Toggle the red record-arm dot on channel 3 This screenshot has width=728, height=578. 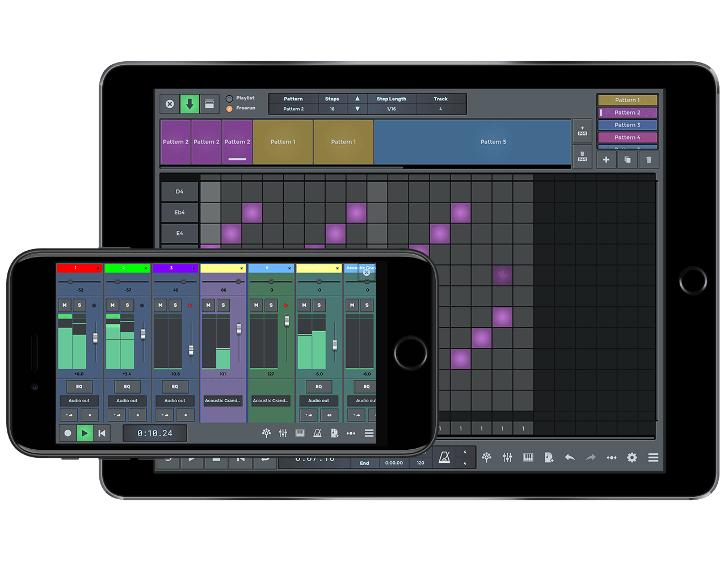[x=190, y=306]
